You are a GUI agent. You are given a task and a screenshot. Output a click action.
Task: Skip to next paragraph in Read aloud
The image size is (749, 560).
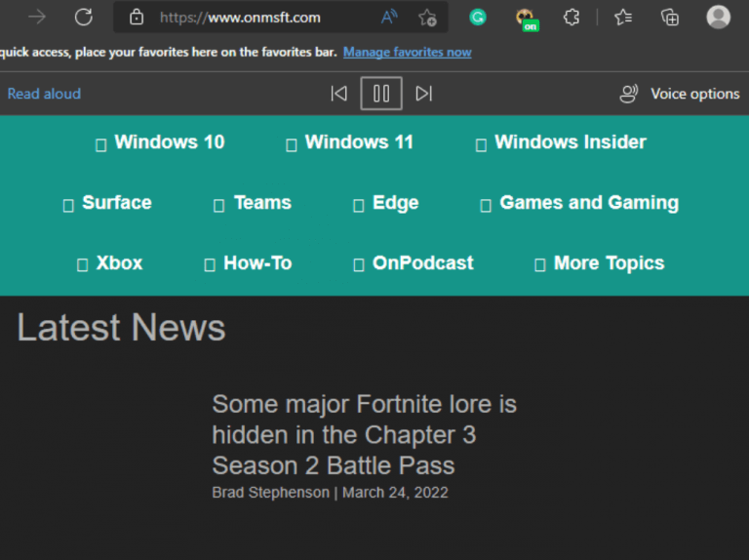coord(423,94)
